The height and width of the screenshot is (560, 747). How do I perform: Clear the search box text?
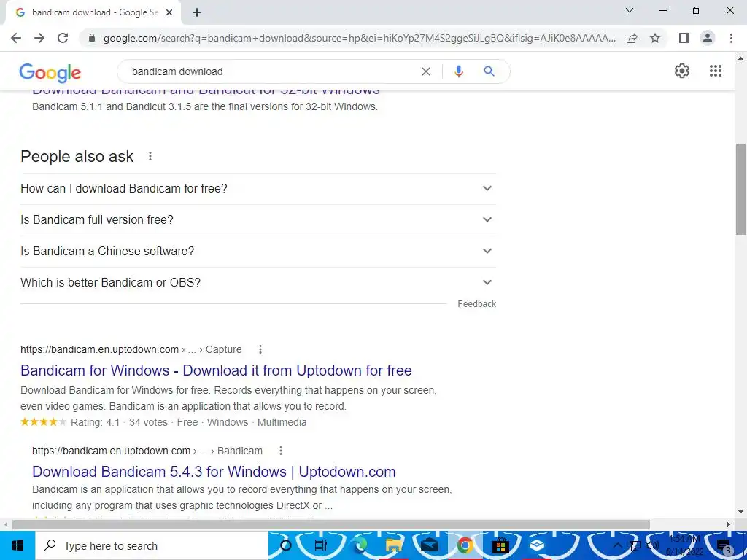[426, 71]
